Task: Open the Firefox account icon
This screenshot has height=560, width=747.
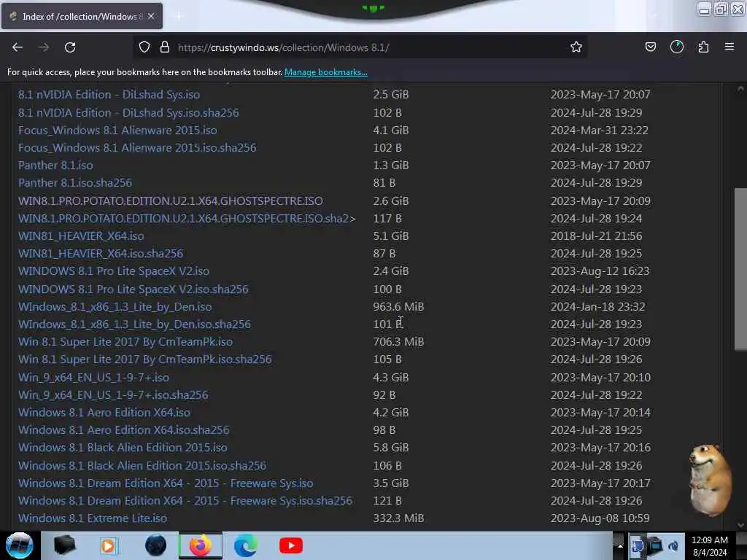Action: pyautogui.click(x=677, y=47)
